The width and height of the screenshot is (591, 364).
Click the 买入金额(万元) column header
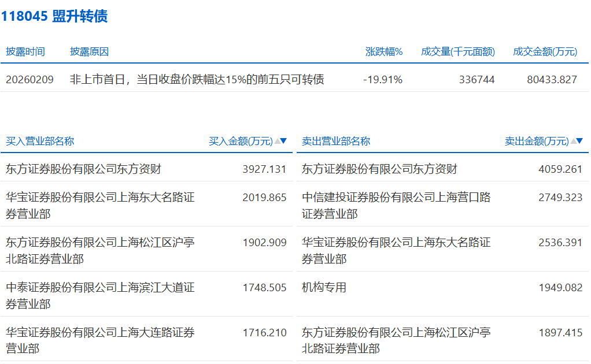tap(240, 141)
